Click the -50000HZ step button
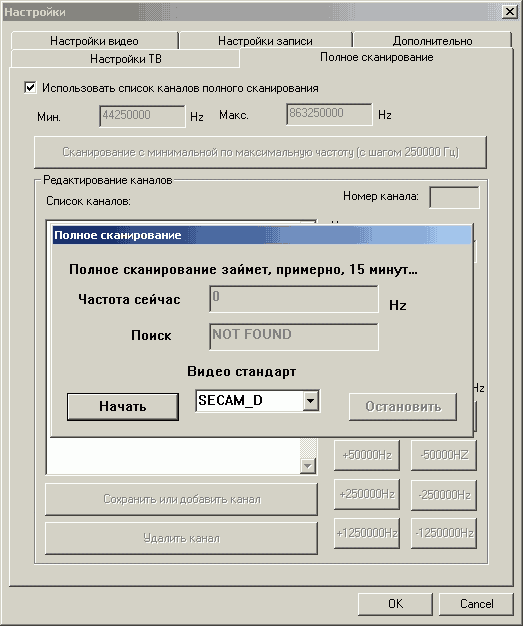This screenshot has width=523, height=626. click(444, 455)
